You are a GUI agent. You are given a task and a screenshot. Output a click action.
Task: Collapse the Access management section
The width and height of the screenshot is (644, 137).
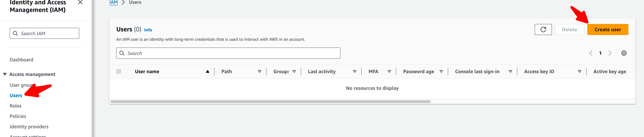click(5, 74)
